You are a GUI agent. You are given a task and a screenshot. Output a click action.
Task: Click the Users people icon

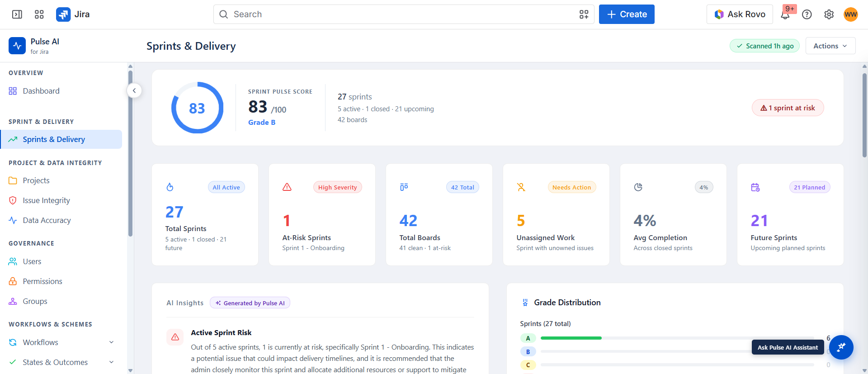[x=13, y=261]
